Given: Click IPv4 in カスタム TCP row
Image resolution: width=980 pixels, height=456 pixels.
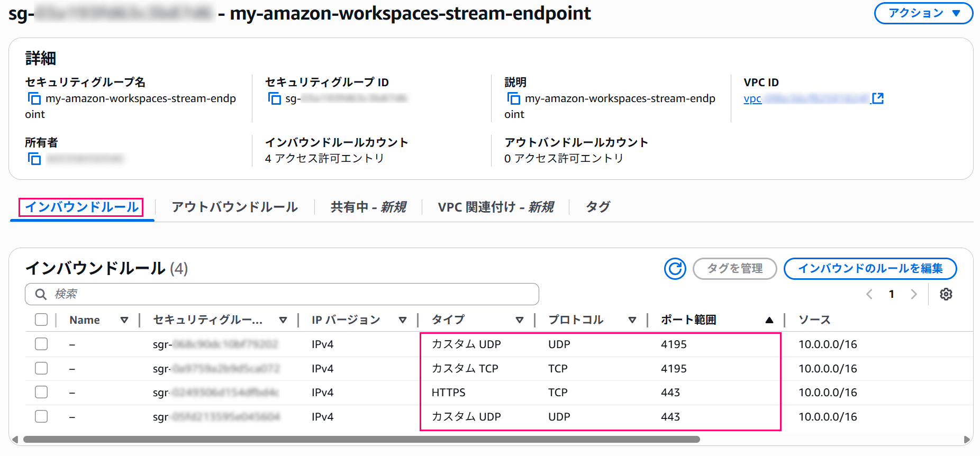Looking at the screenshot, I should (322, 369).
